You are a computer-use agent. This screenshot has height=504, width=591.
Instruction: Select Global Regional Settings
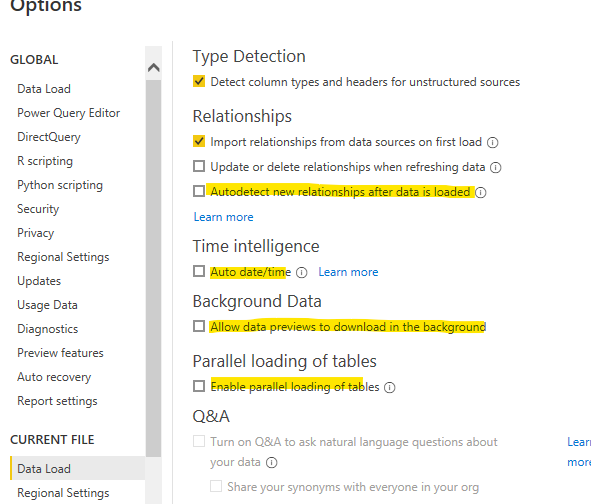point(63,257)
